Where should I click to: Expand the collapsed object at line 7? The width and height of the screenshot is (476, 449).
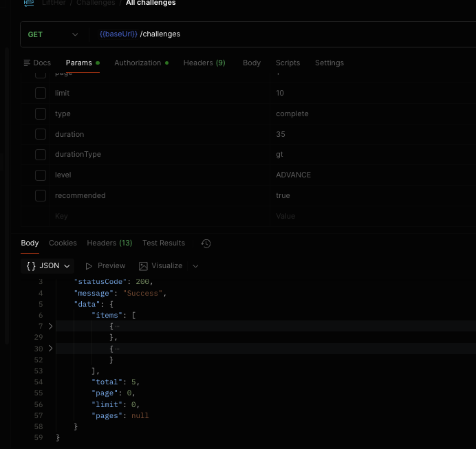click(50, 326)
